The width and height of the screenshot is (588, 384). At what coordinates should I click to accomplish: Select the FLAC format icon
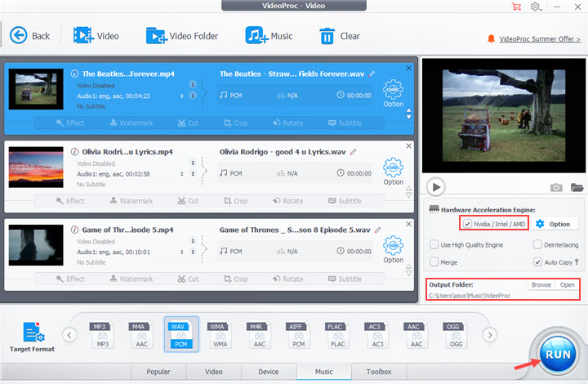point(338,334)
